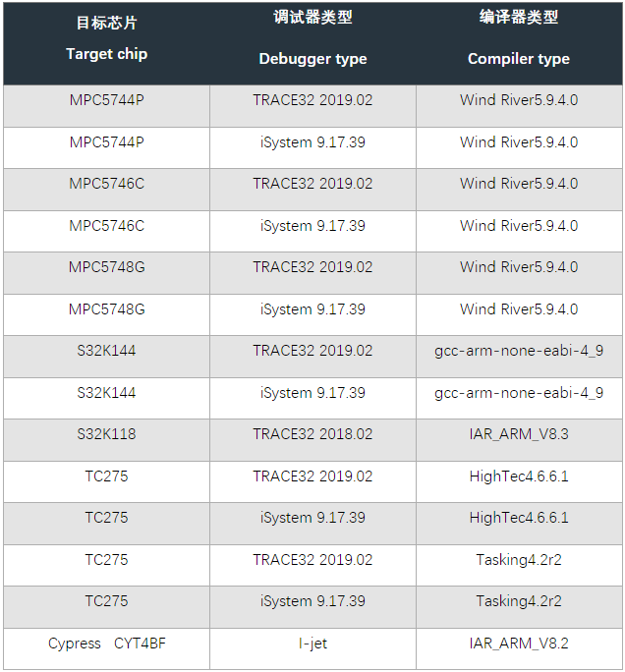This screenshot has height=672, width=625.
Task: Select gcc-arm-none-eabi-4_9 beside TRACE32 2019.02
Action: coord(519,351)
